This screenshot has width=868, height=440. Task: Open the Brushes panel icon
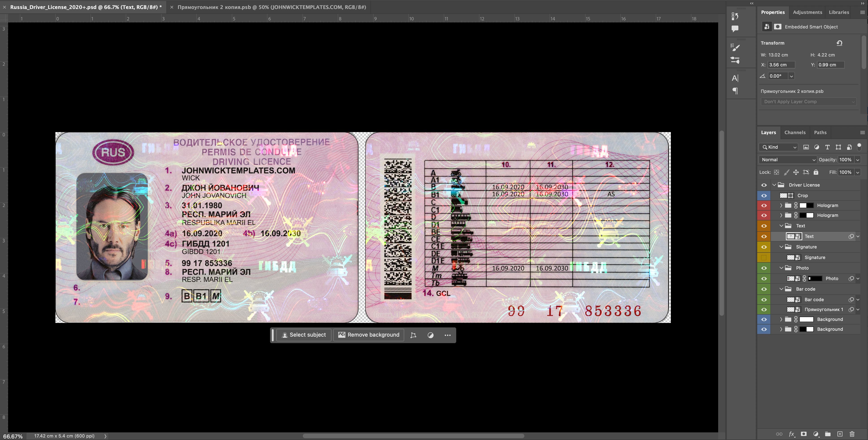[x=735, y=47]
